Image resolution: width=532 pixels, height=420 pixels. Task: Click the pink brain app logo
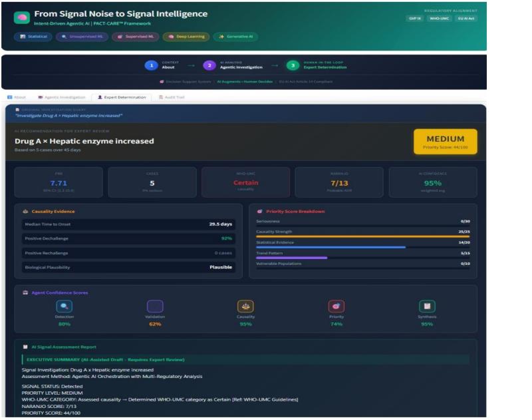(22, 18)
